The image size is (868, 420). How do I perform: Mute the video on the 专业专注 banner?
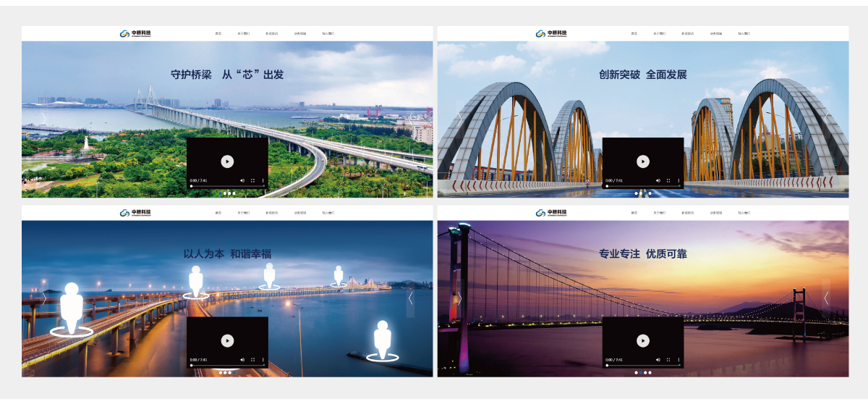click(658, 359)
